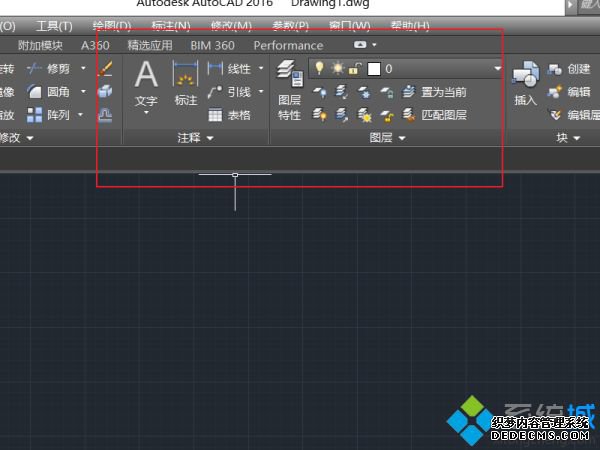Toggle layer 0 on/off lightbulb
Image resolution: width=600 pixels, height=450 pixels.
tap(319, 68)
